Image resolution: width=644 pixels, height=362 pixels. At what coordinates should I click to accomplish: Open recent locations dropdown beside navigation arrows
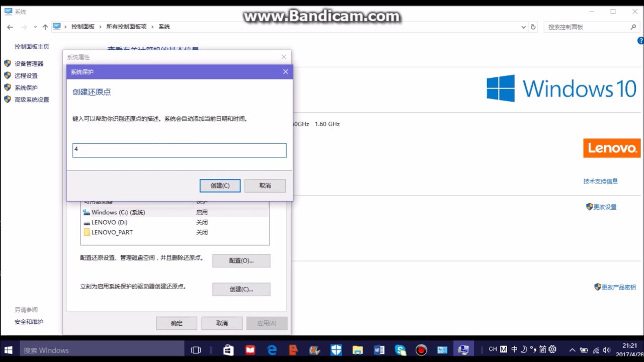tap(35, 27)
